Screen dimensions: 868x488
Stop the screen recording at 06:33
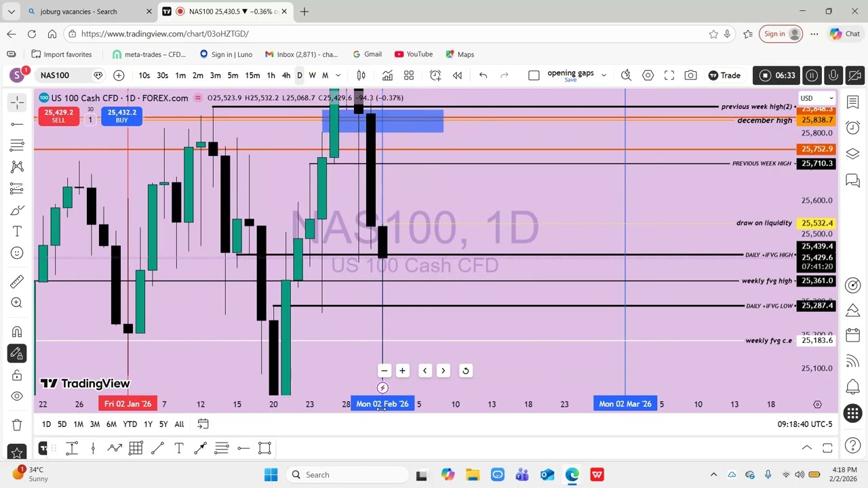tap(777, 75)
